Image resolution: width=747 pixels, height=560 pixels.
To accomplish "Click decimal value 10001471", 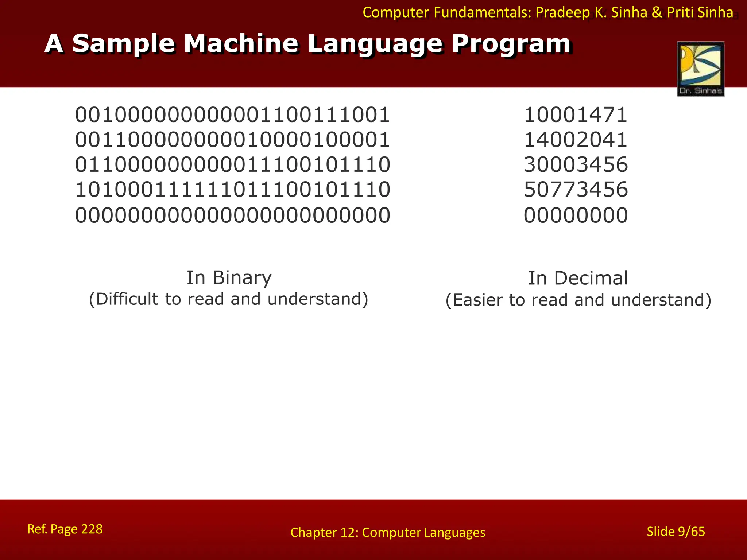I will [576, 115].
